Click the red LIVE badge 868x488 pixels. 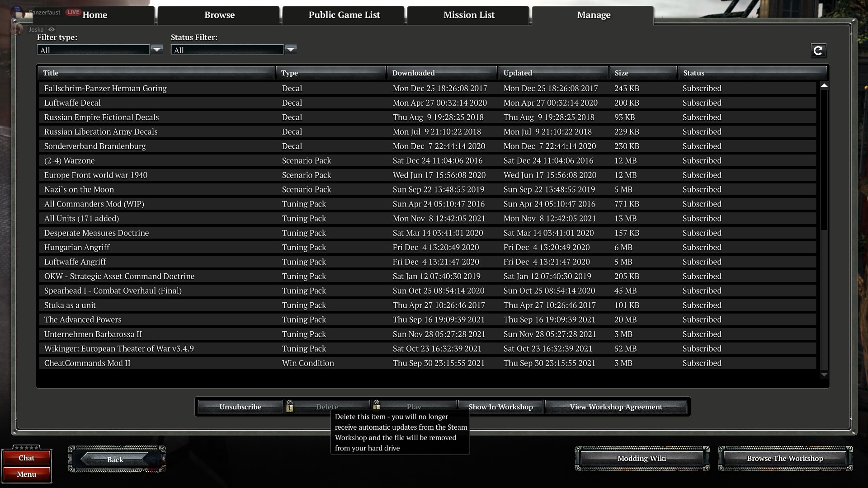point(73,12)
